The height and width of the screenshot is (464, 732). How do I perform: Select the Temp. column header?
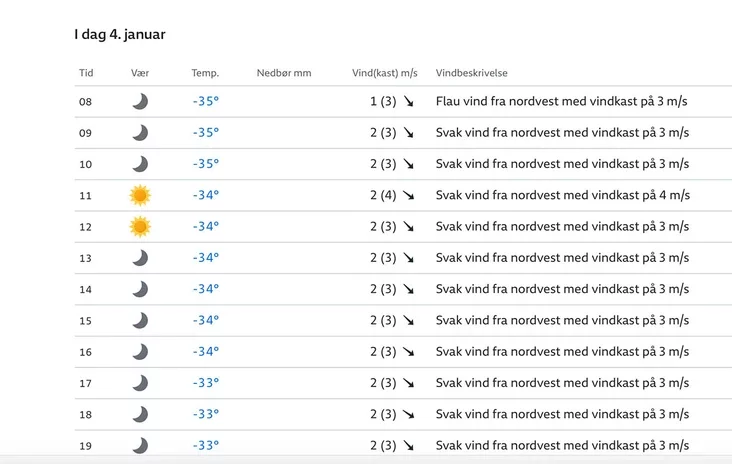[x=205, y=73]
